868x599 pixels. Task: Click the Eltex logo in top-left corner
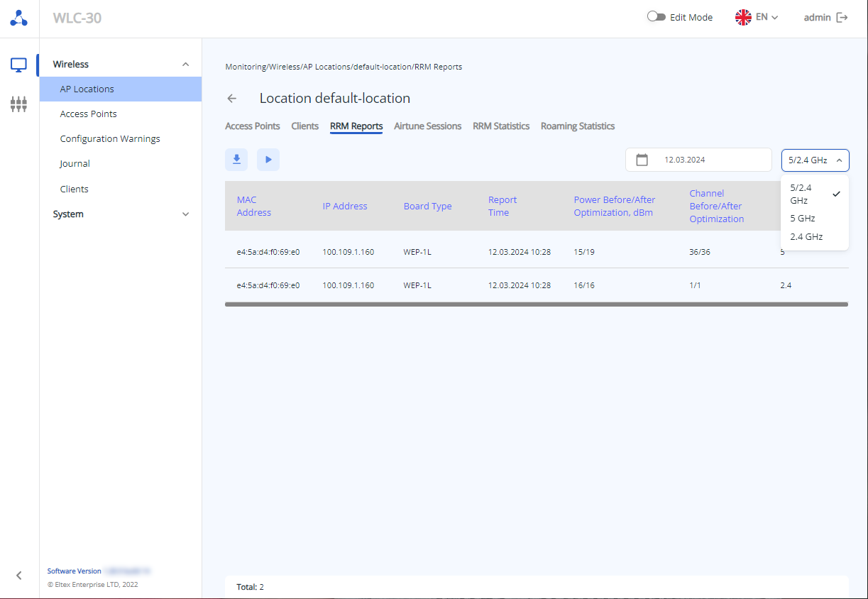pyautogui.click(x=19, y=18)
